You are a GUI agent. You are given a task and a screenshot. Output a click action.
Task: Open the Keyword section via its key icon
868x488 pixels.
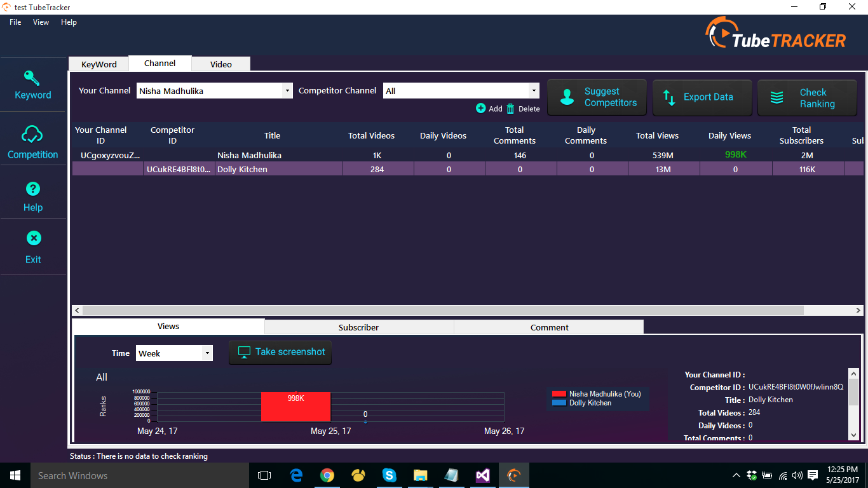click(x=32, y=78)
